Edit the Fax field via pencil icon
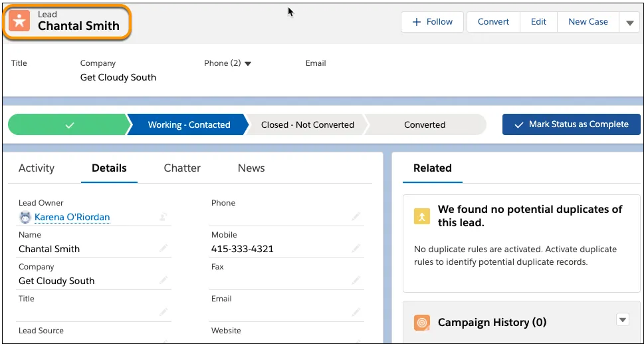644x344 pixels. (356, 280)
